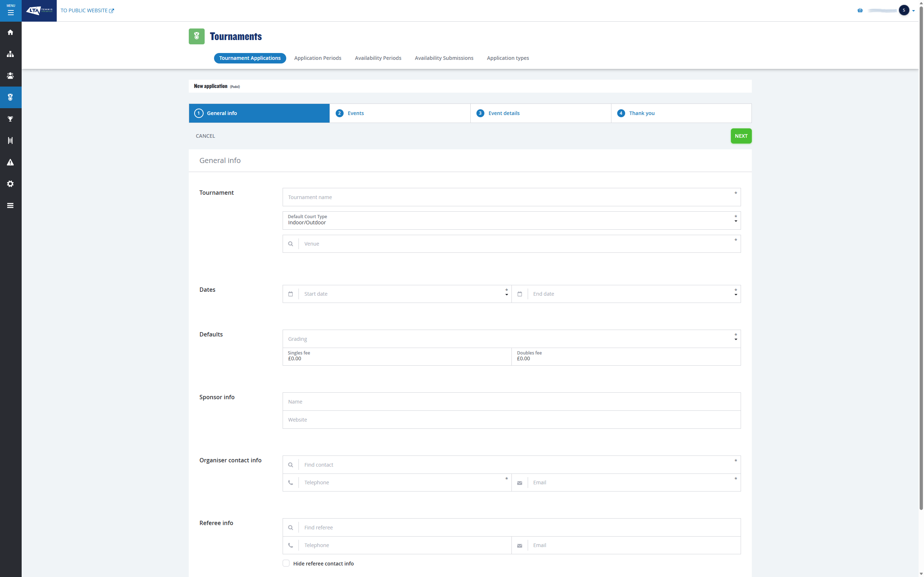Open the organisation hierarchy sidebar icon
The image size is (924, 577).
(x=10, y=54)
